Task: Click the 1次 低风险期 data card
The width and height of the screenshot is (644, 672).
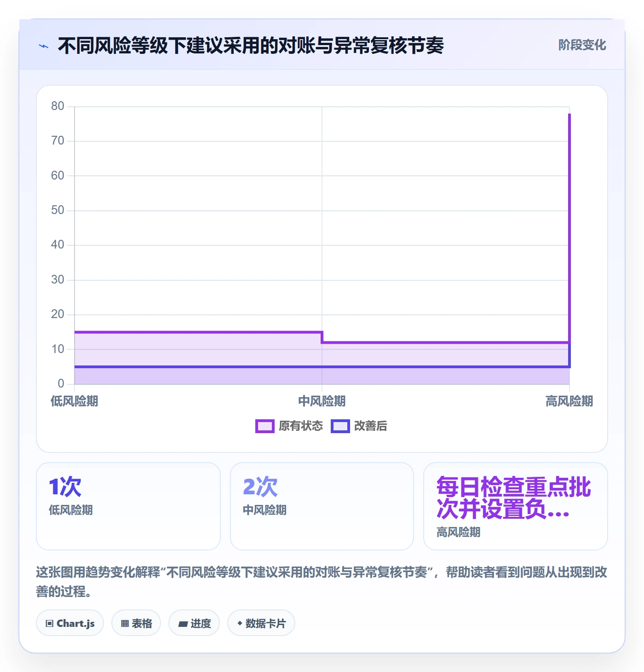Action: [128, 506]
